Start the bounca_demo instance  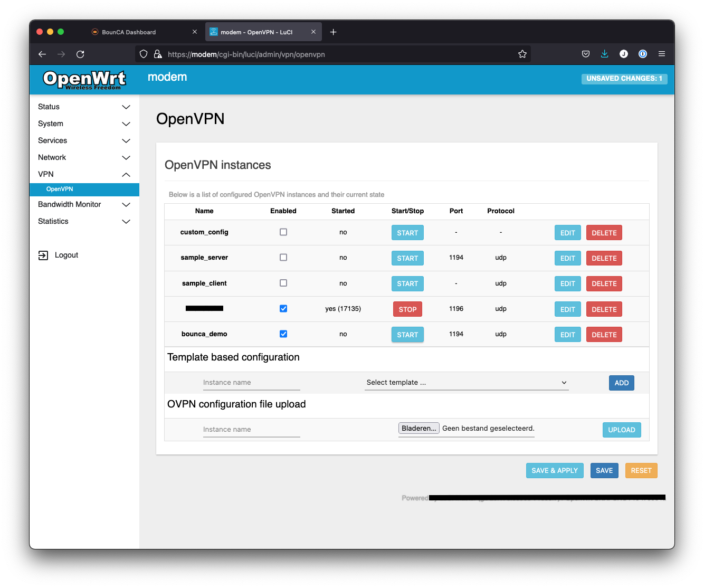coord(407,335)
